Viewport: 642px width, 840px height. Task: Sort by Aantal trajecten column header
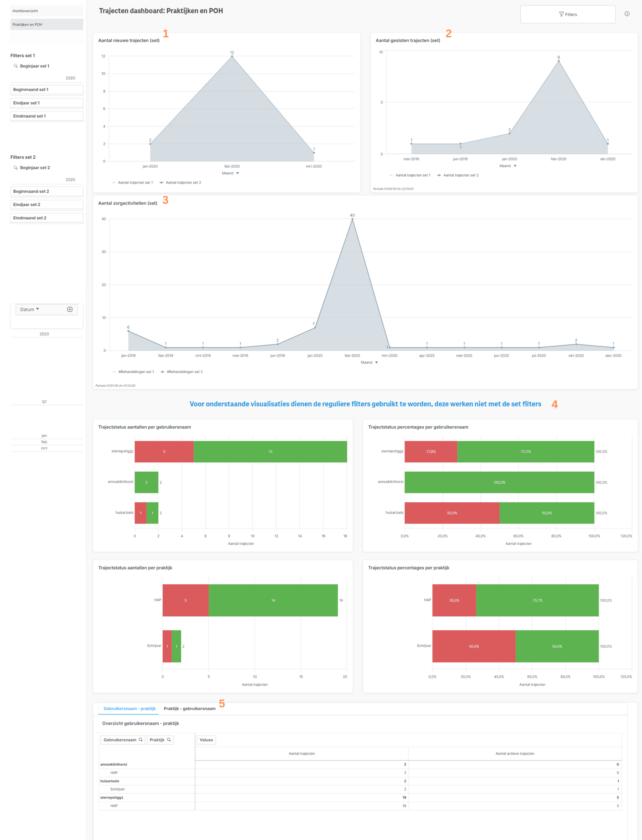click(x=301, y=754)
